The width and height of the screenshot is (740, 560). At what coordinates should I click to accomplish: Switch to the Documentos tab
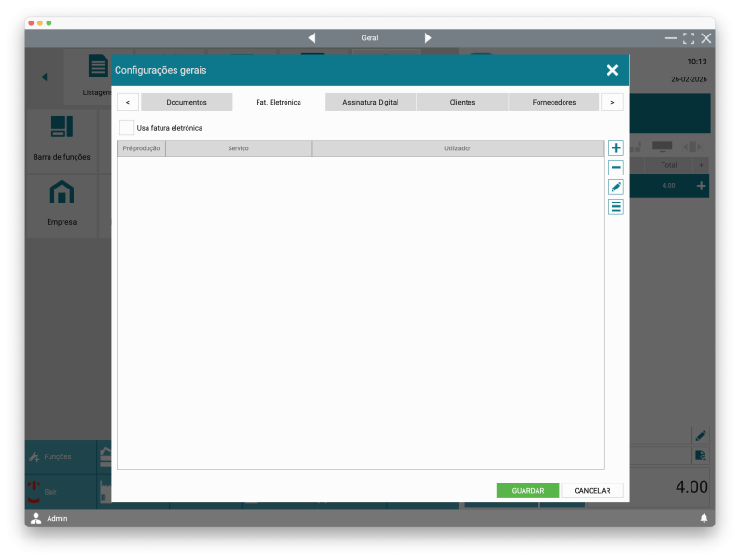point(187,102)
